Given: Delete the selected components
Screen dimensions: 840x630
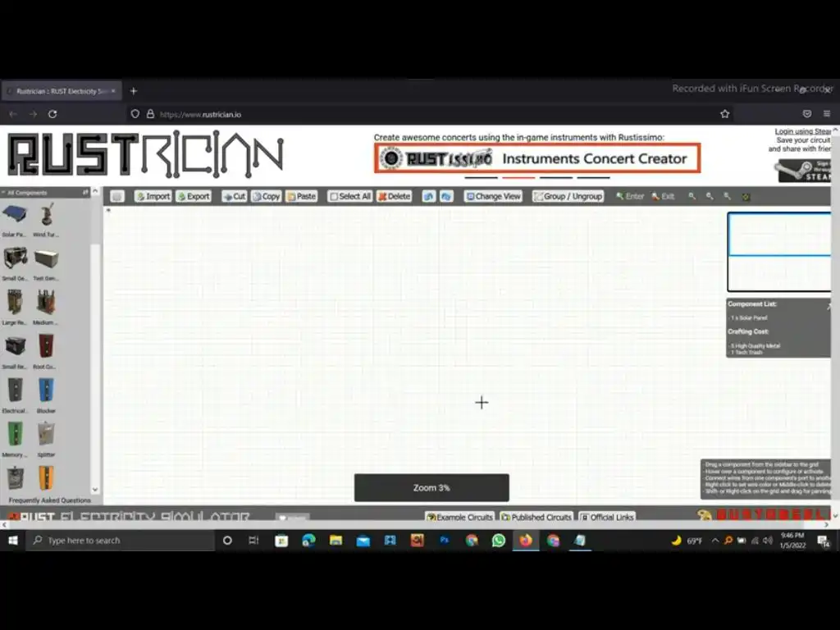Looking at the screenshot, I should tap(395, 197).
